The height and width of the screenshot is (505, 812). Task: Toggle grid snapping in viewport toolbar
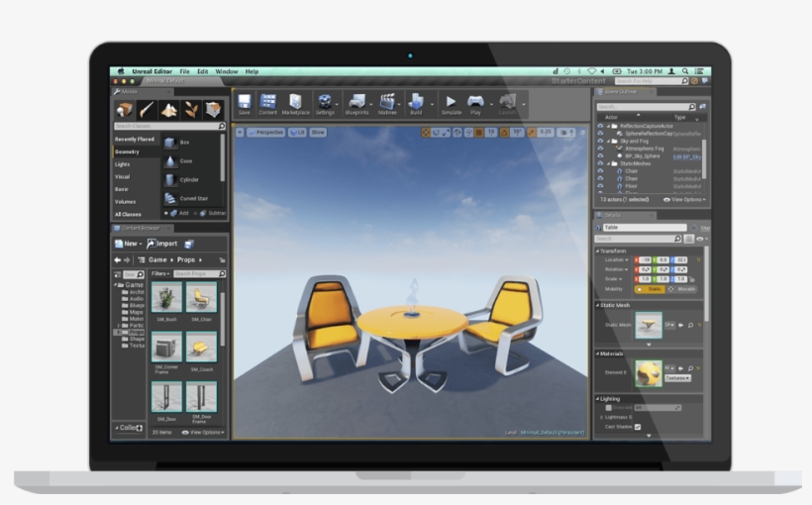(479, 133)
